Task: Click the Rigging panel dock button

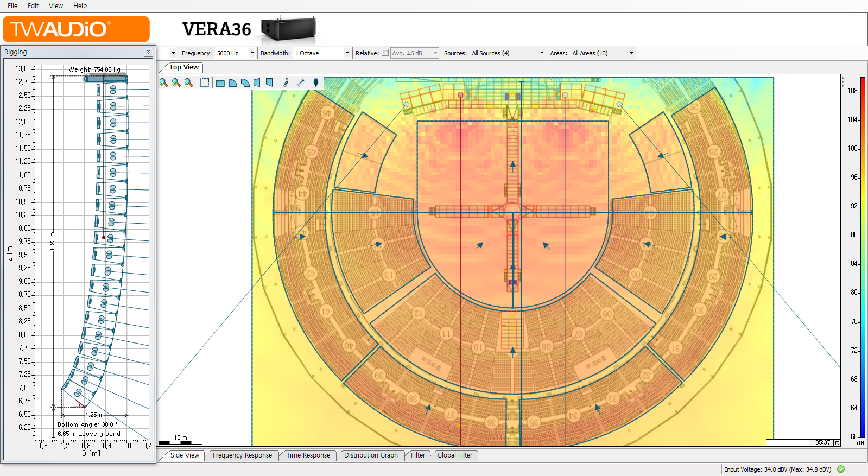Action: 148,52
